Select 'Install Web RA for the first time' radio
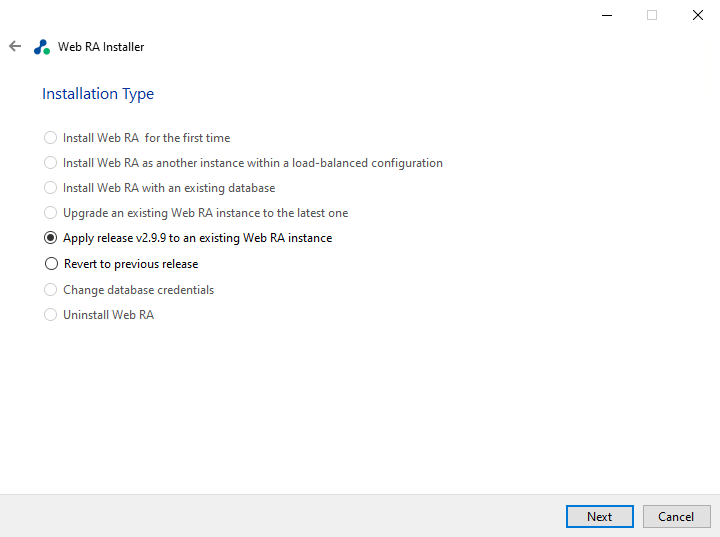The height and width of the screenshot is (537, 720). point(51,138)
